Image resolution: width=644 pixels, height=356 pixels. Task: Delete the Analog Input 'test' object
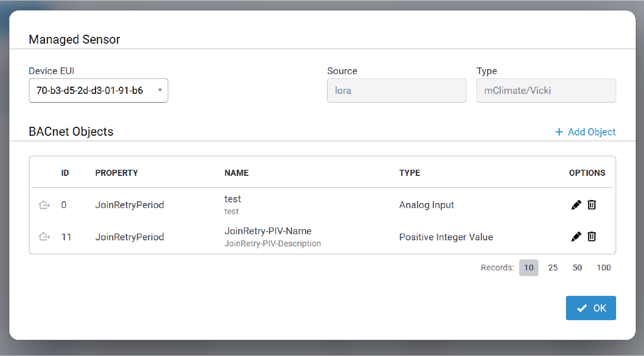592,205
